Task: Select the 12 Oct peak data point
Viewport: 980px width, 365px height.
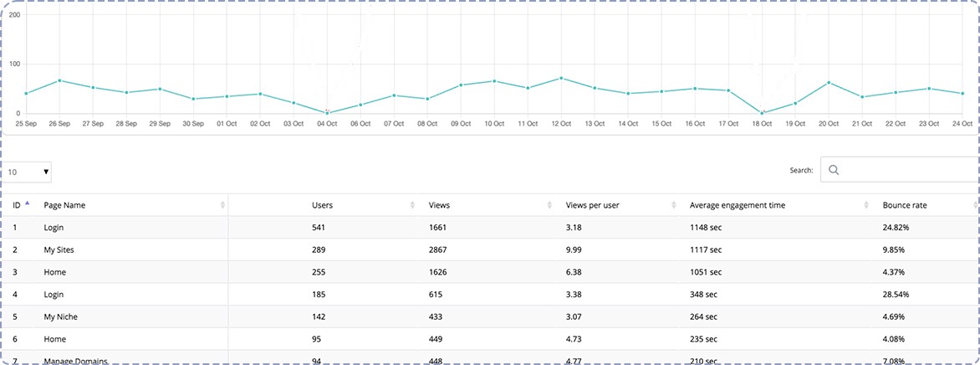Action: coord(561,78)
